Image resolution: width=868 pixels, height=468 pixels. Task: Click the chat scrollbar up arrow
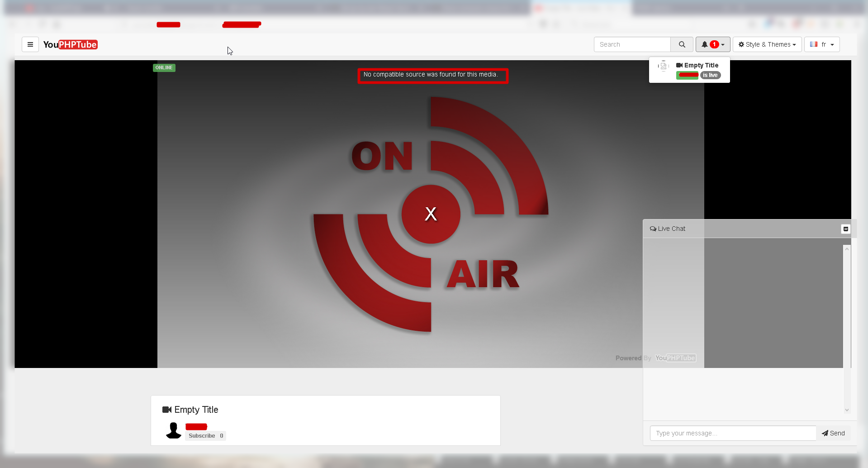tap(847, 249)
